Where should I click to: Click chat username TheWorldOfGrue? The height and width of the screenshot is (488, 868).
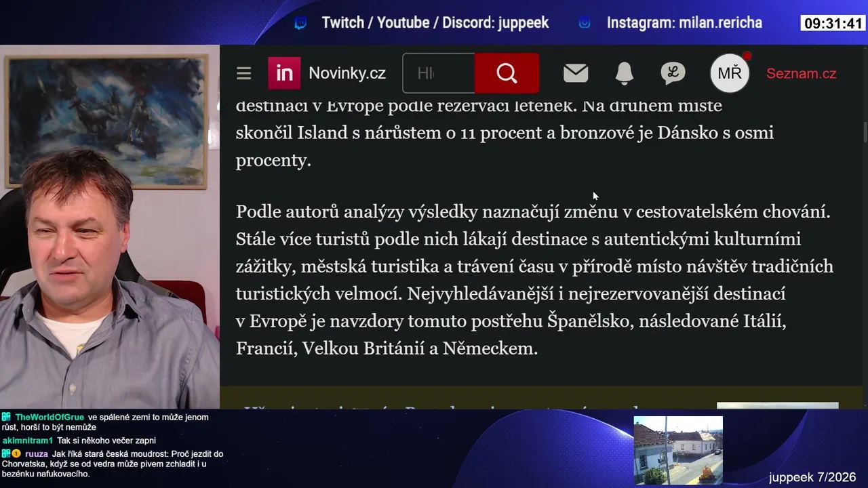pos(50,418)
